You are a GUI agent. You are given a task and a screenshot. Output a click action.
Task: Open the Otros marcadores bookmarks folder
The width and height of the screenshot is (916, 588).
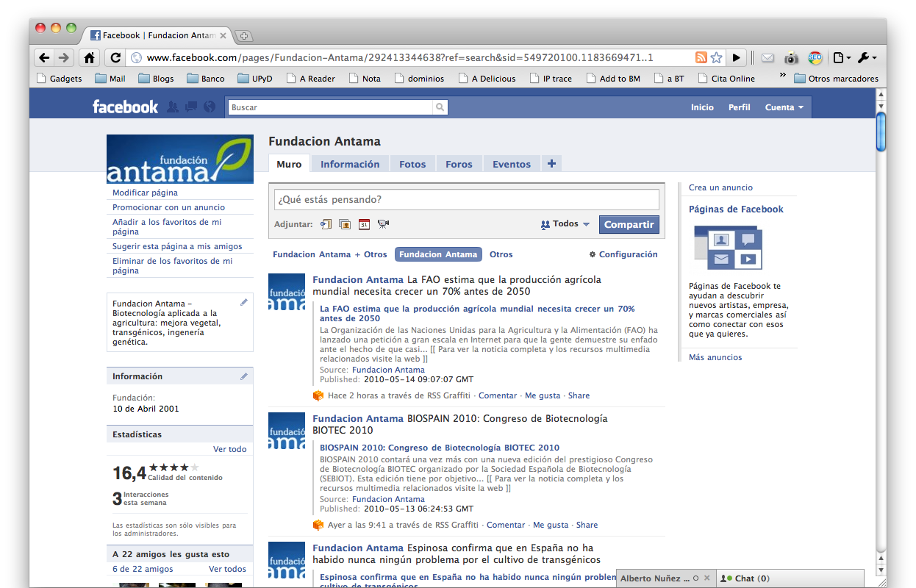(x=836, y=79)
